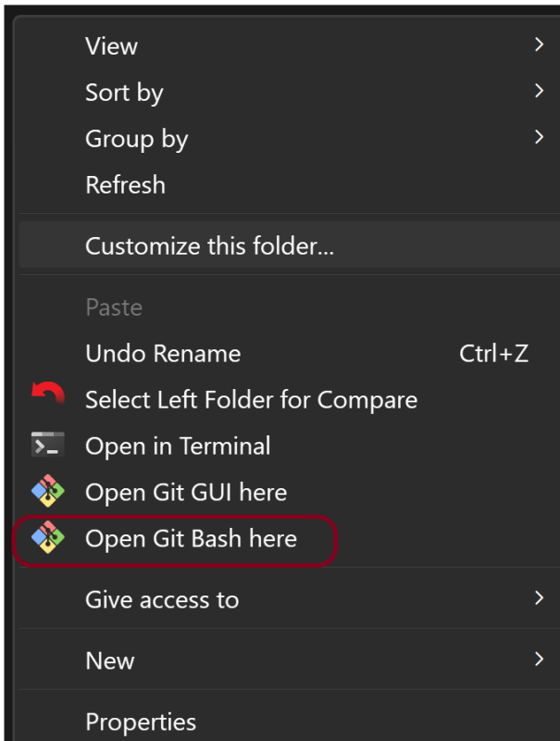Open folder Properties
The height and width of the screenshot is (741, 560).
click(141, 722)
